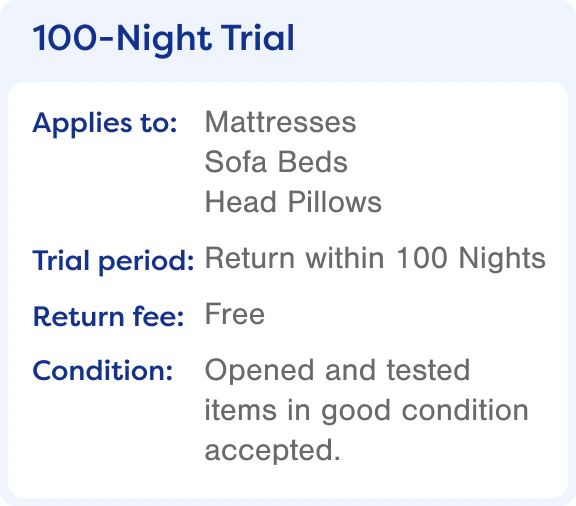Click the 100-Night Trial heading
The image size is (576, 506).
tap(163, 40)
